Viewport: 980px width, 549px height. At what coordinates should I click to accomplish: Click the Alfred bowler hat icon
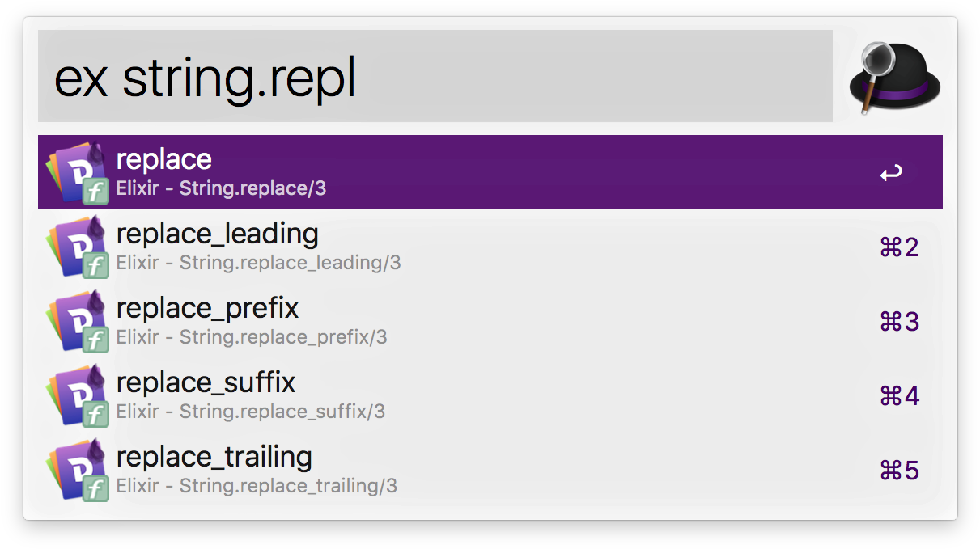pos(894,77)
